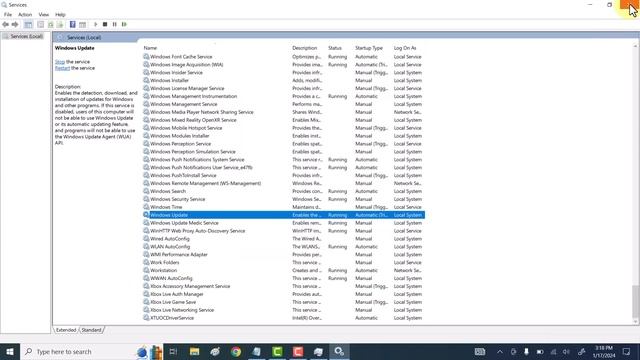640x360 pixels.
Task: Switch to the Extended tab
Action: click(66, 330)
